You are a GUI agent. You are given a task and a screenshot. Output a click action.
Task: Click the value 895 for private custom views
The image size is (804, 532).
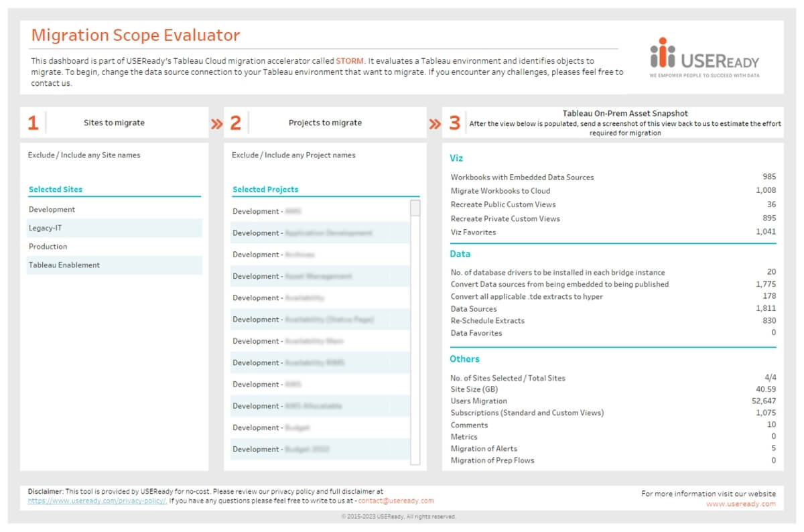[769, 218]
